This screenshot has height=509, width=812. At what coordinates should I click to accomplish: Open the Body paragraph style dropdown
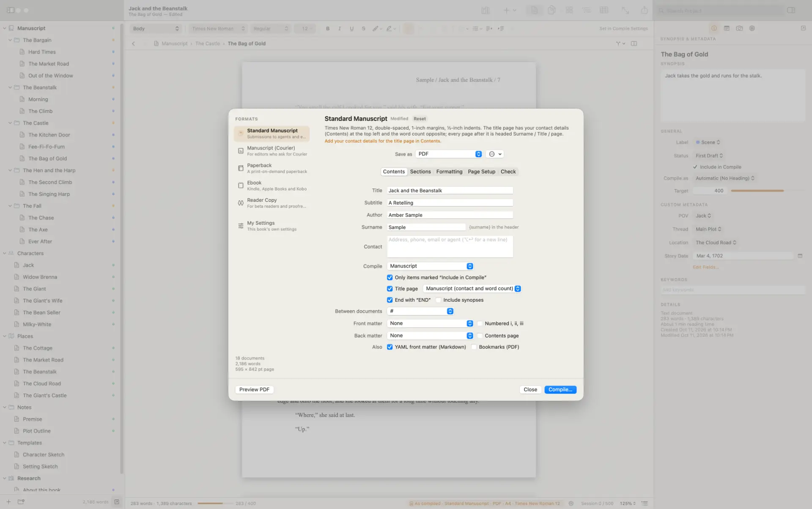click(x=155, y=28)
